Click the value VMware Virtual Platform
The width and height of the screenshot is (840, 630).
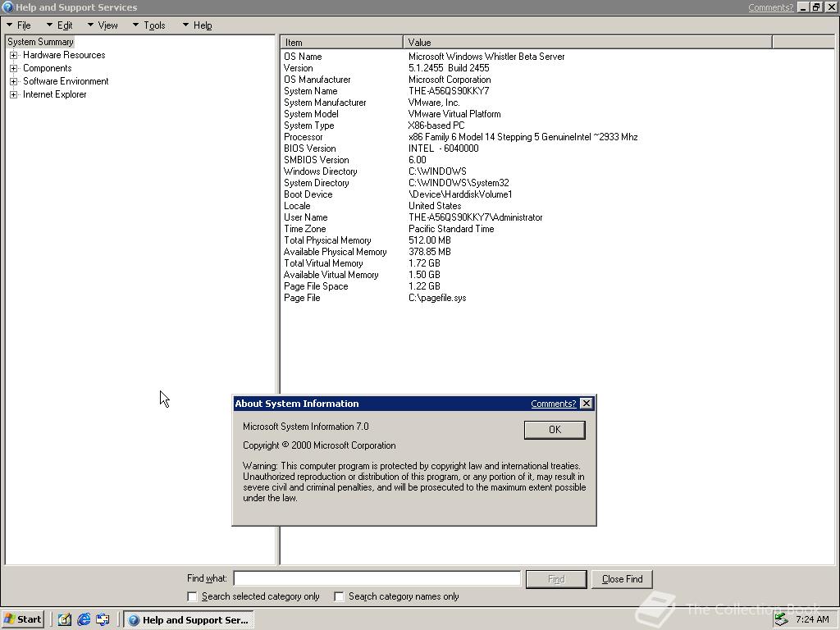pos(454,114)
